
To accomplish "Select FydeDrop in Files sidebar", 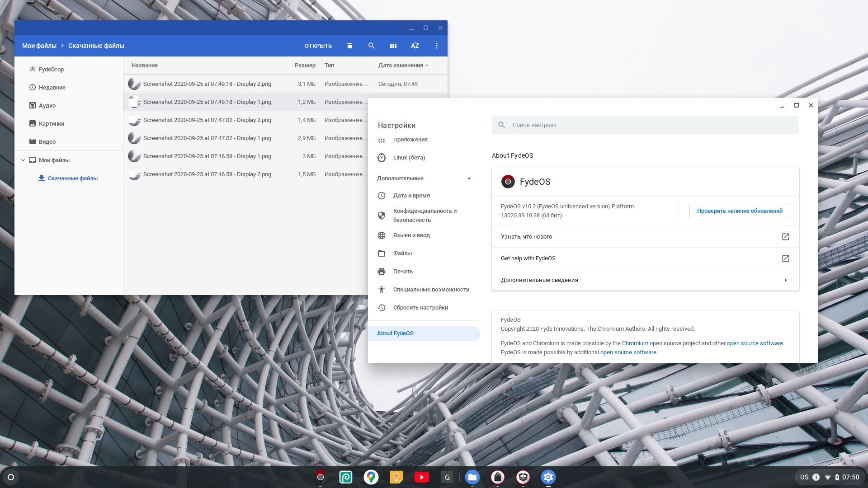I will coord(69,69).
